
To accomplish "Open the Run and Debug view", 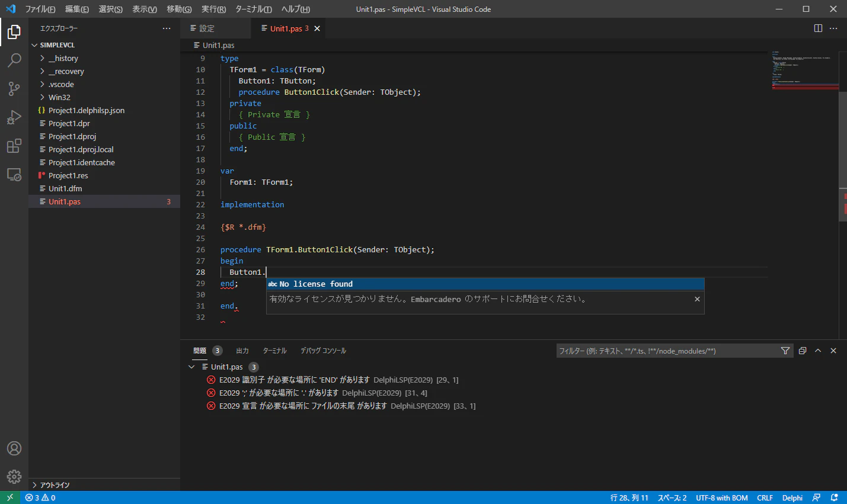I will pyautogui.click(x=14, y=117).
